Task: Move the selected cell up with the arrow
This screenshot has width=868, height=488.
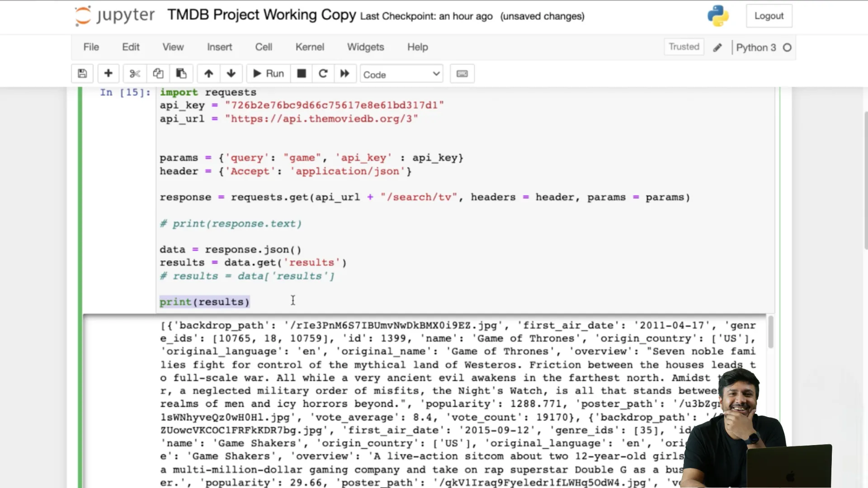Action: (208, 74)
